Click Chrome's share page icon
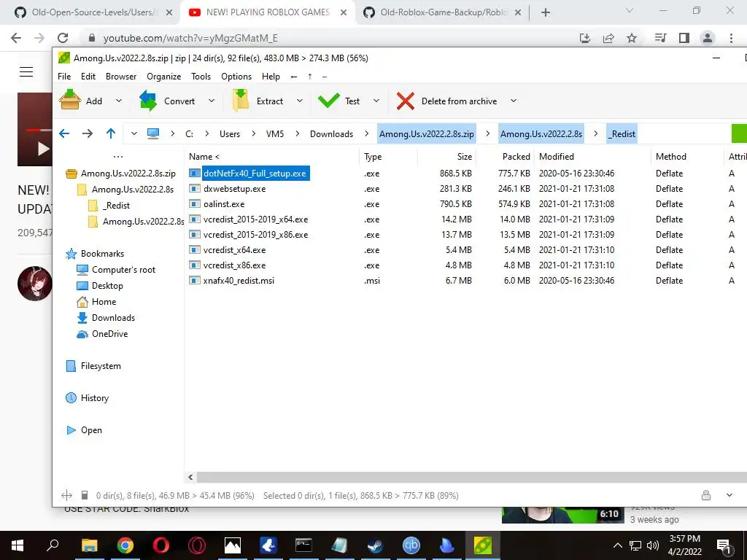The height and width of the screenshot is (560, 747). [x=608, y=38]
